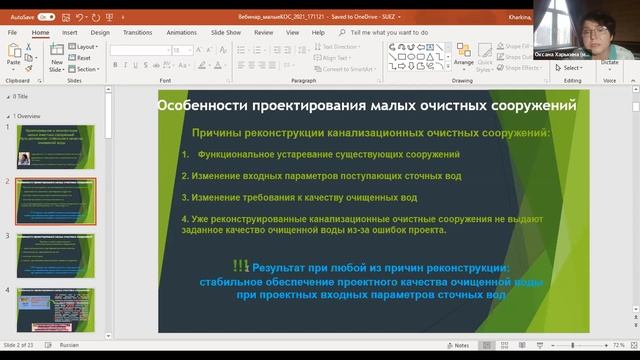Switch to the Transitions tab
Image resolution: width=640 pixels, height=360 pixels.
click(138, 33)
